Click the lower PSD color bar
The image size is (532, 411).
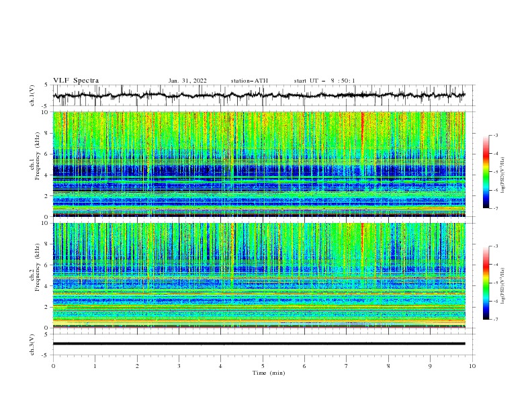click(486, 283)
